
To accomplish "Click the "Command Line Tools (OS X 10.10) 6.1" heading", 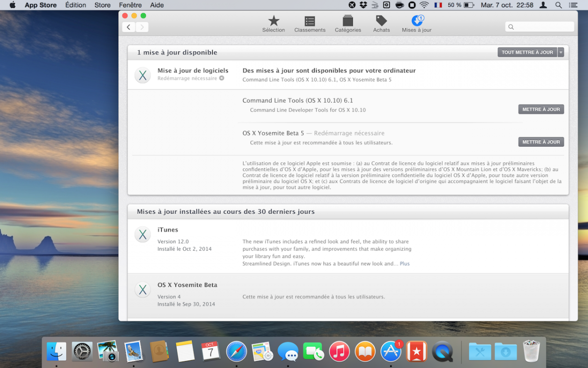I will pos(298,101).
